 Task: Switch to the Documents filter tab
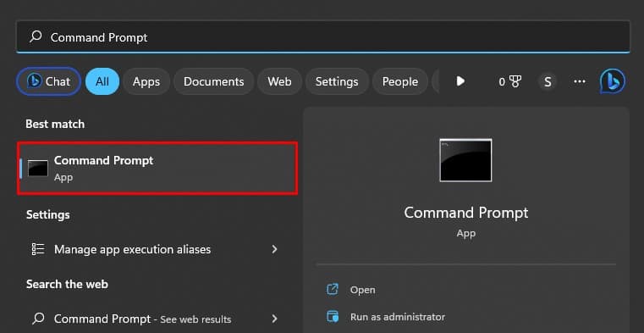[x=213, y=81]
